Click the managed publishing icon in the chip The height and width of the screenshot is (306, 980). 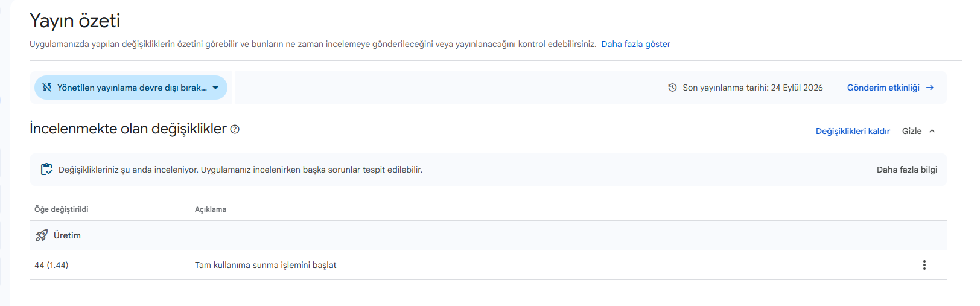click(47, 88)
